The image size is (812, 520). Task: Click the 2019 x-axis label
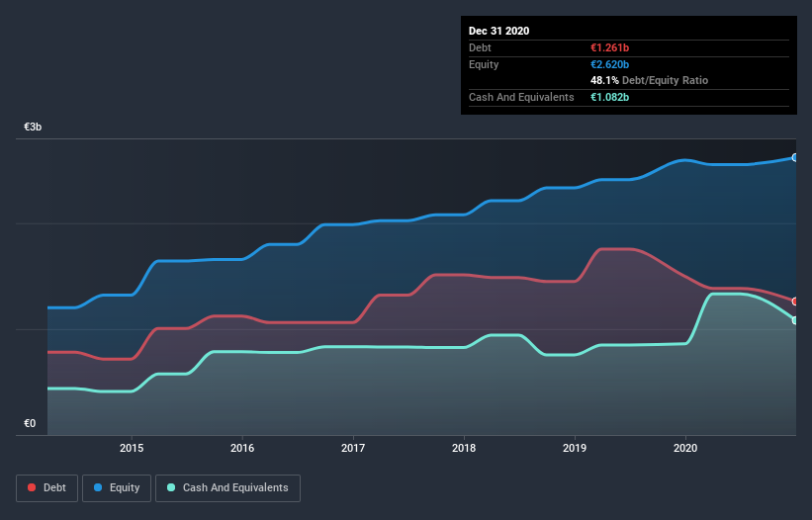(575, 448)
